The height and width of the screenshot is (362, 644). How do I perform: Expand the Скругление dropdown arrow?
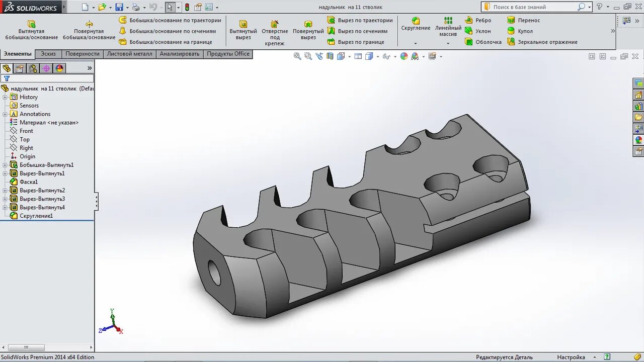point(416,43)
